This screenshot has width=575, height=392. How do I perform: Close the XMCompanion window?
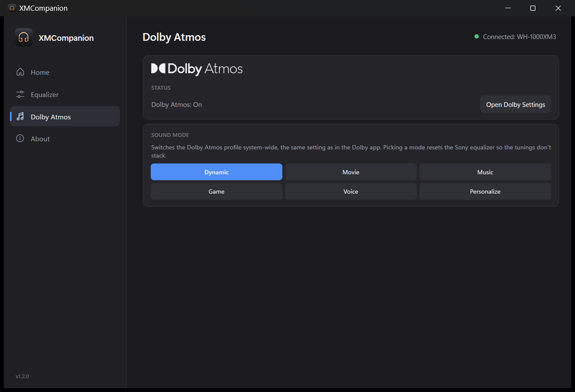558,8
